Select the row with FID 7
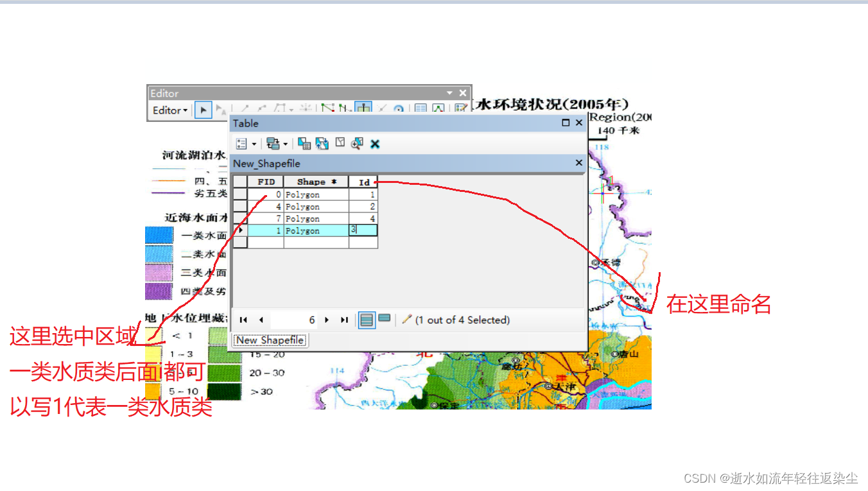Screen dimensions: 868x491 click(240, 219)
